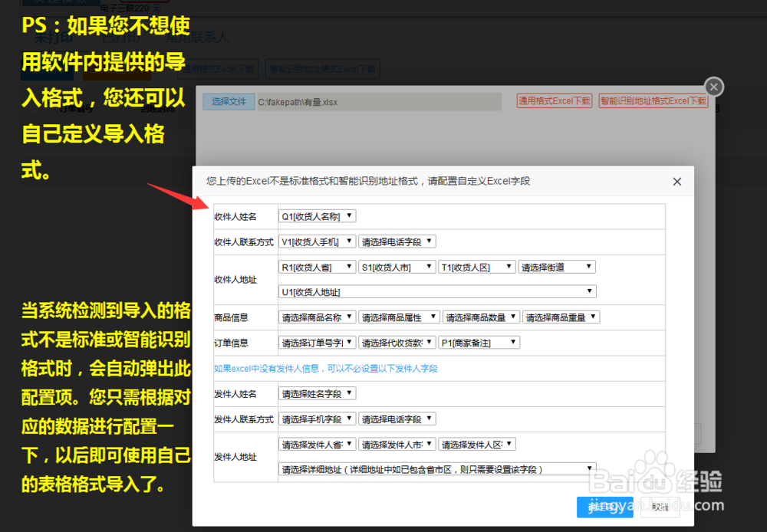
Task: Open the 请选择姓名字段 sender name dropdown
Action: pyautogui.click(x=317, y=393)
